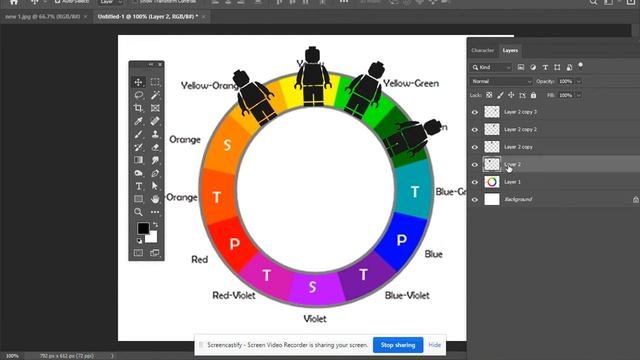
Task: Select the Magic Wand tool
Action: click(155, 95)
